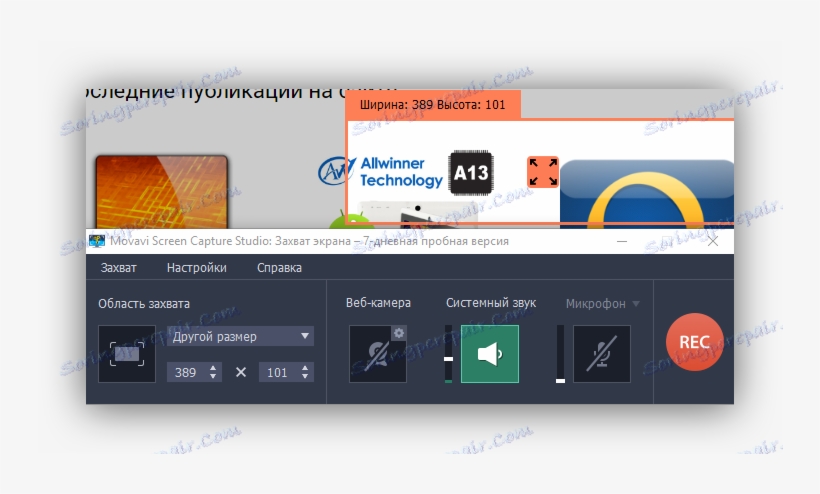Decrease height with the down arrow

pyautogui.click(x=305, y=376)
